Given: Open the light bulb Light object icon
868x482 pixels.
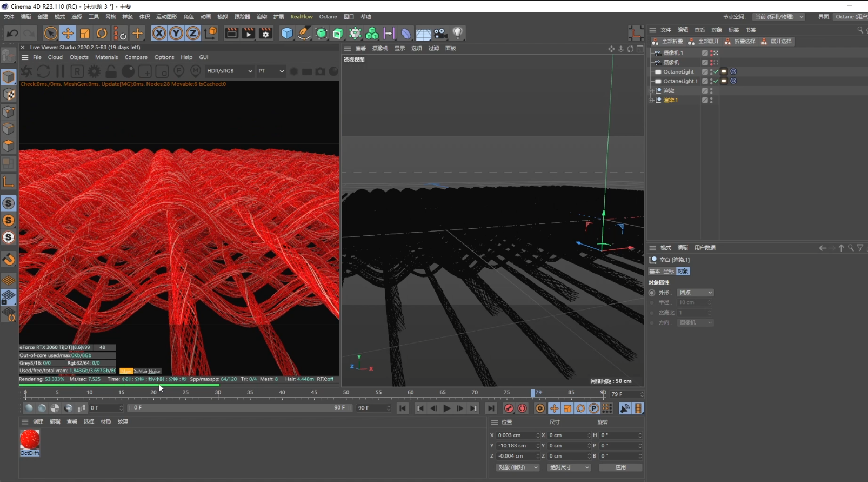Looking at the screenshot, I should (x=457, y=34).
